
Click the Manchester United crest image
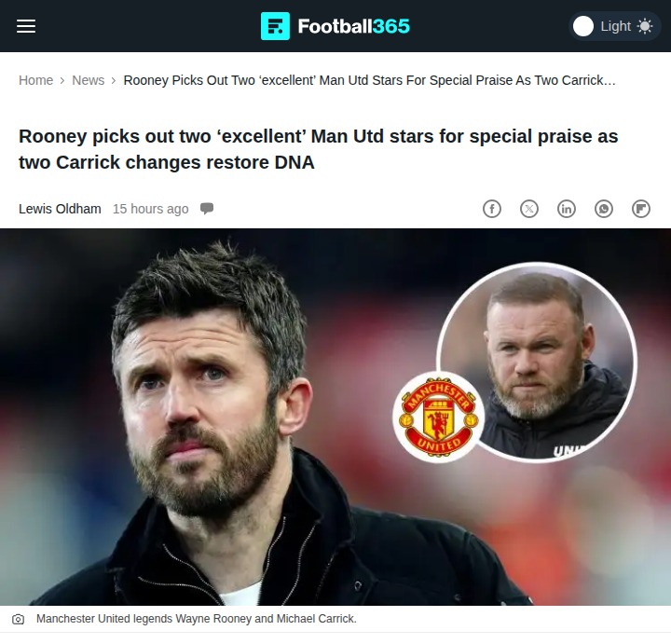[x=439, y=417]
